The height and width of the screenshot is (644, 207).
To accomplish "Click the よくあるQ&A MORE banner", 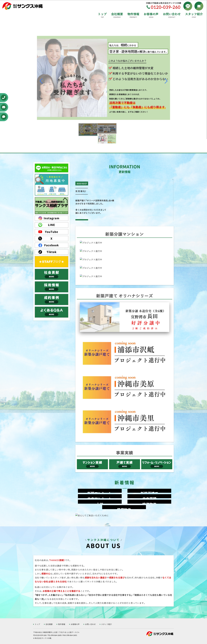I will [51, 312].
